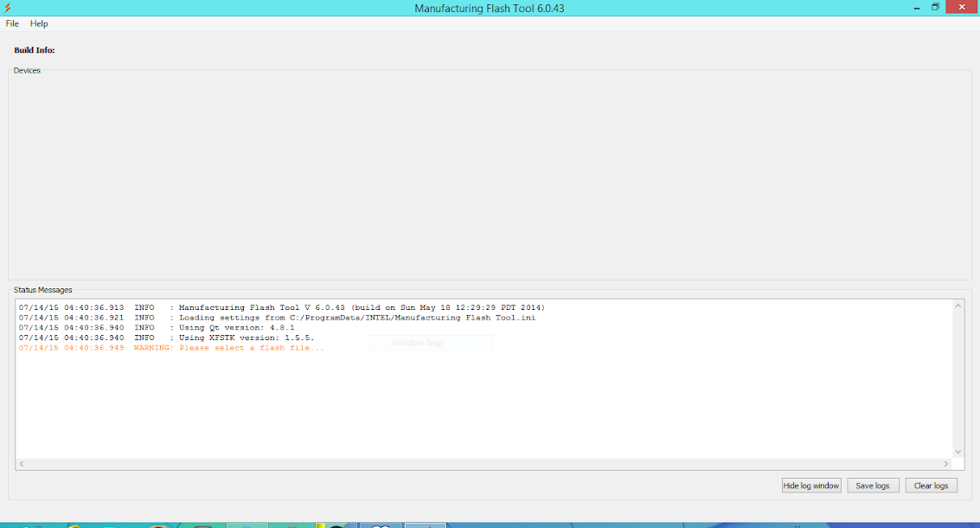The width and height of the screenshot is (980, 528).
Task: Click the 'Build Info:' label
Action: pos(35,50)
